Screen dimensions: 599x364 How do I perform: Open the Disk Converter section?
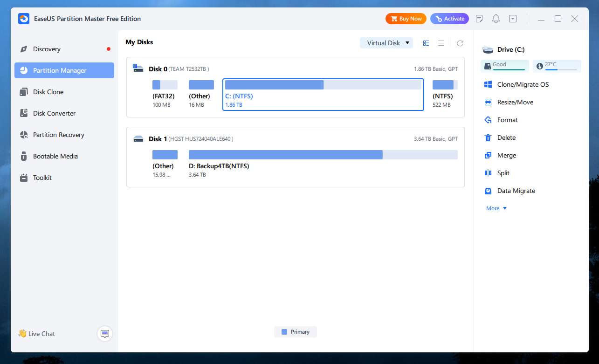pos(64,113)
